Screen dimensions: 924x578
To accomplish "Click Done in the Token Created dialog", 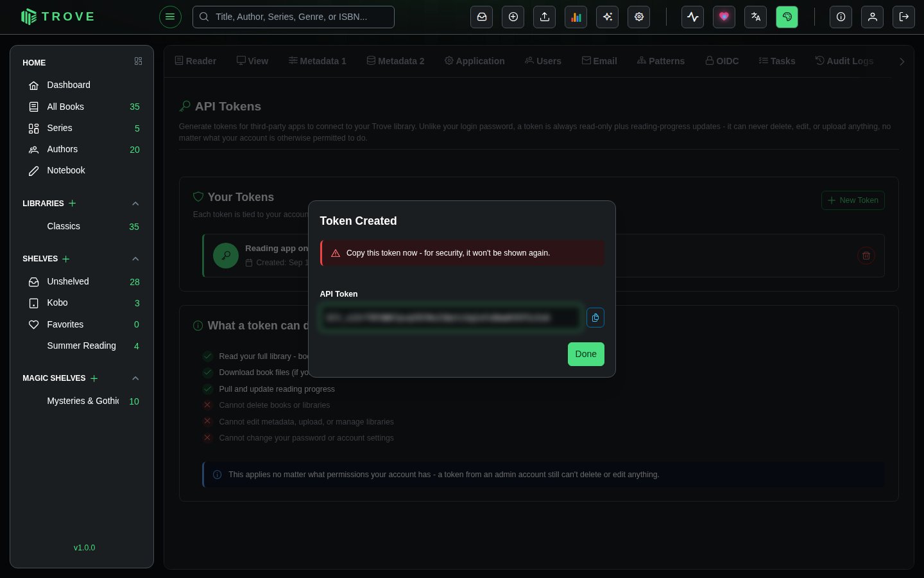I will point(586,354).
